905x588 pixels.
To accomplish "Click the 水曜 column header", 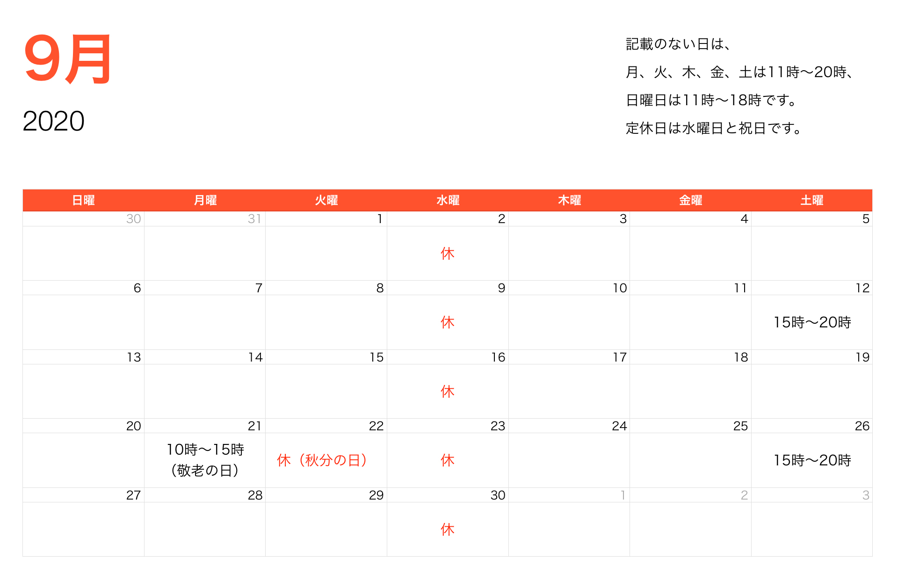I will (x=448, y=200).
